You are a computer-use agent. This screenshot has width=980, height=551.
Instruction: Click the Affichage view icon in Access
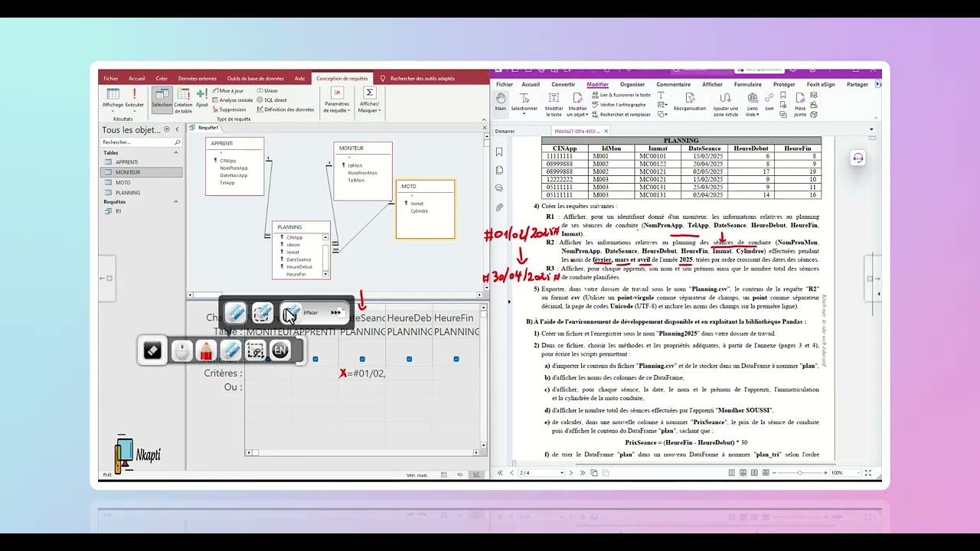(x=113, y=94)
